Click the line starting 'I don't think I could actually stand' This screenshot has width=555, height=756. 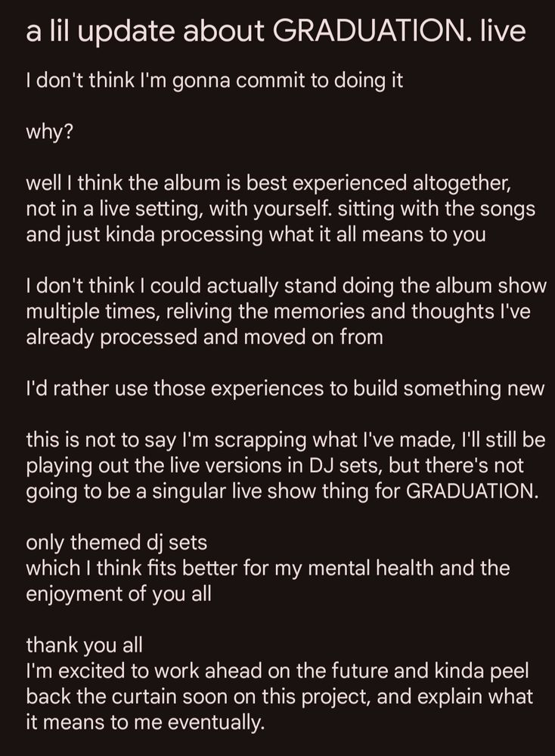coord(287,286)
